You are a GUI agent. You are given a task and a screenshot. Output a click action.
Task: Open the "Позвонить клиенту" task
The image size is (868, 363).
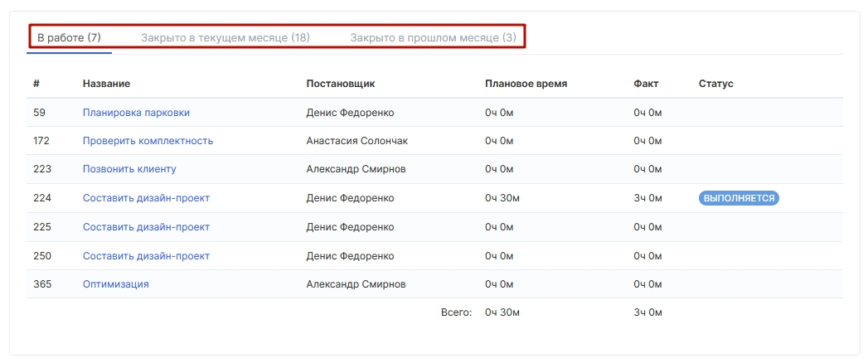tap(129, 169)
